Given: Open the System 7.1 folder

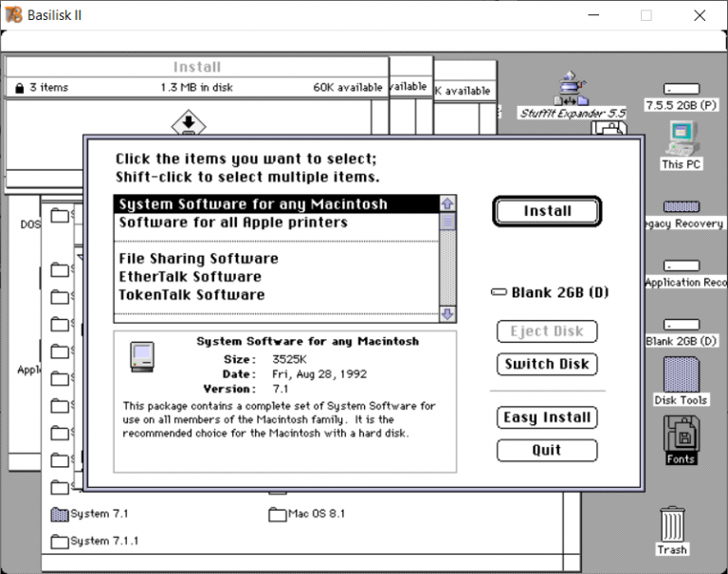Looking at the screenshot, I should point(60,514).
